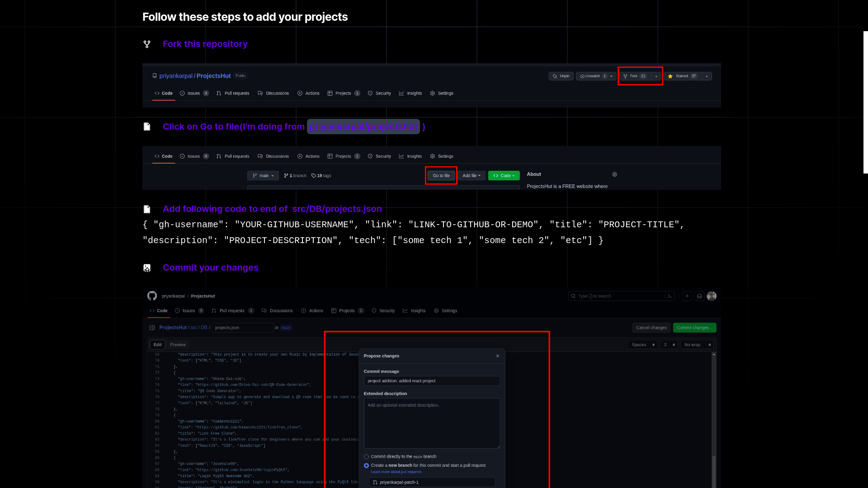Open the create new plus icon in header
The width and height of the screenshot is (868, 488).
pos(687,296)
